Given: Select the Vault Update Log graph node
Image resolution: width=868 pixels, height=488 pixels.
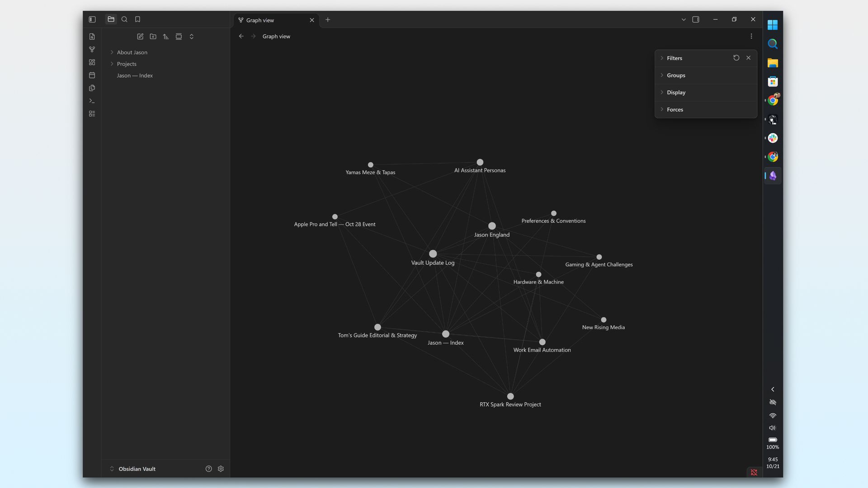Looking at the screenshot, I should 433,254.
